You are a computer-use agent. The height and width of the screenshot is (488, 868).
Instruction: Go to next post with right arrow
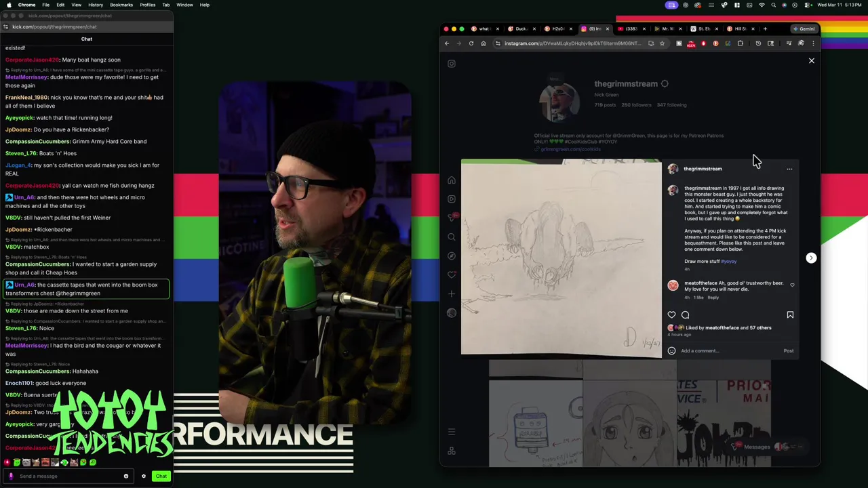tap(811, 258)
